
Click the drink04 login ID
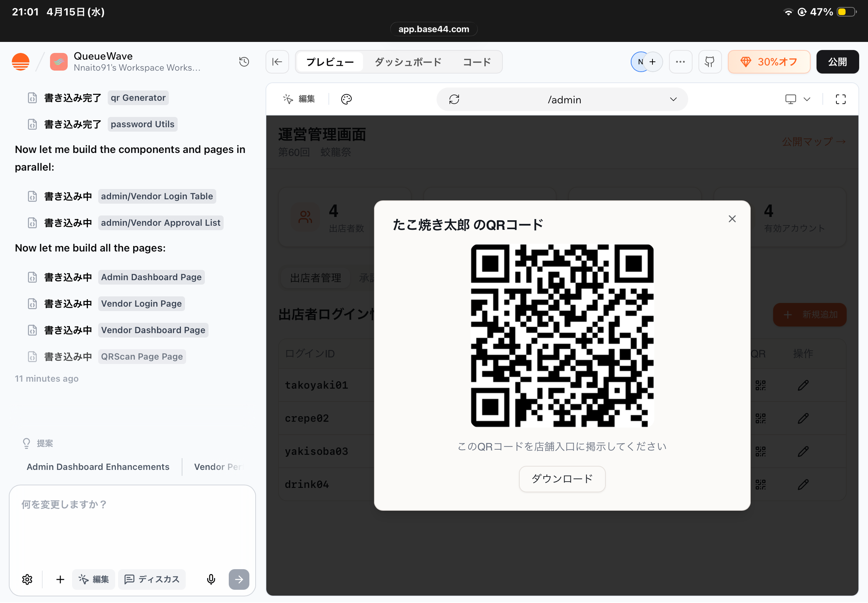tap(306, 484)
